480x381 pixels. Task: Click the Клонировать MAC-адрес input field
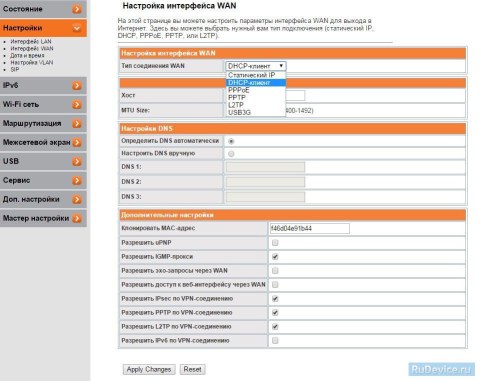pyautogui.click(x=310, y=228)
